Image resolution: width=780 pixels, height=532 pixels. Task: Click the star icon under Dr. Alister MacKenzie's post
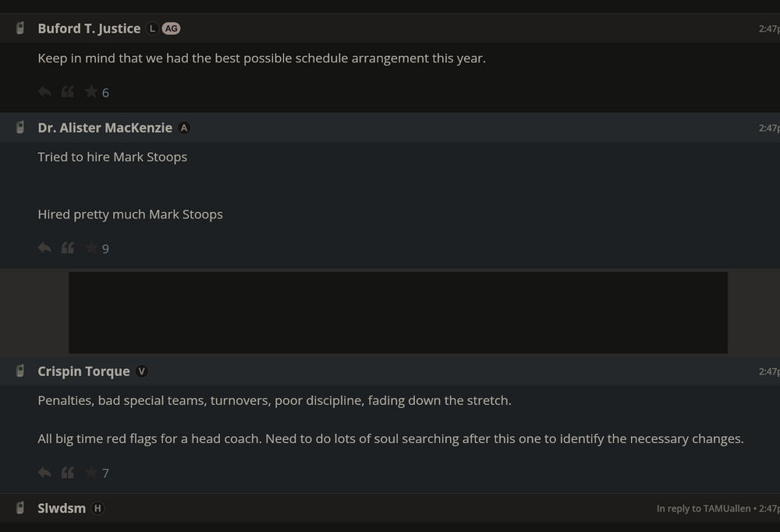[x=90, y=248]
